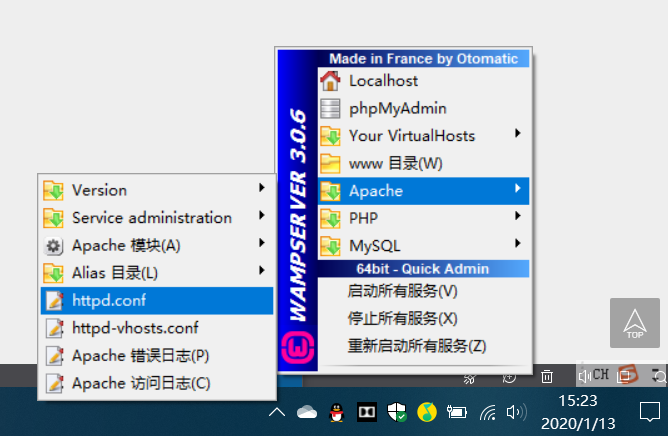Expand the Alias 目录(L) arrow
This screenshot has height=436, width=668.
(262, 270)
